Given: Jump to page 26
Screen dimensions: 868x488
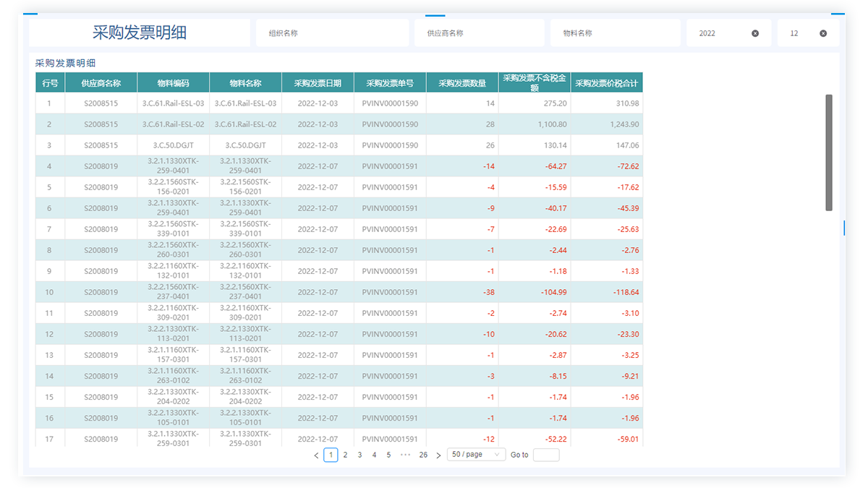Looking at the screenshot, I should coord(423,455).
